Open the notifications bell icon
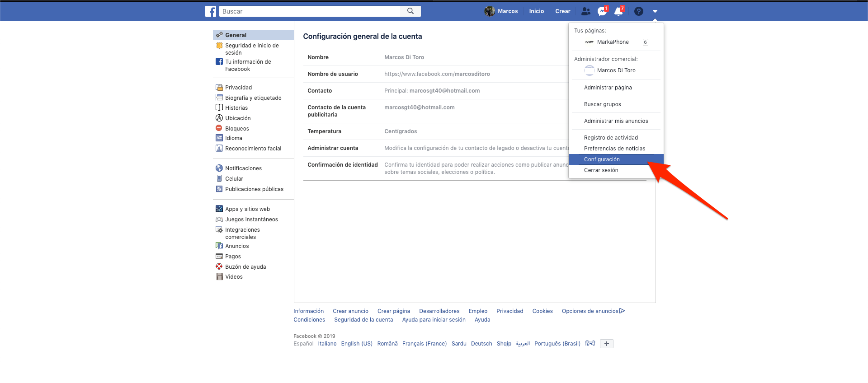Image resolution: width=868 pixels, height=383 pixels. tap(618, 11)
